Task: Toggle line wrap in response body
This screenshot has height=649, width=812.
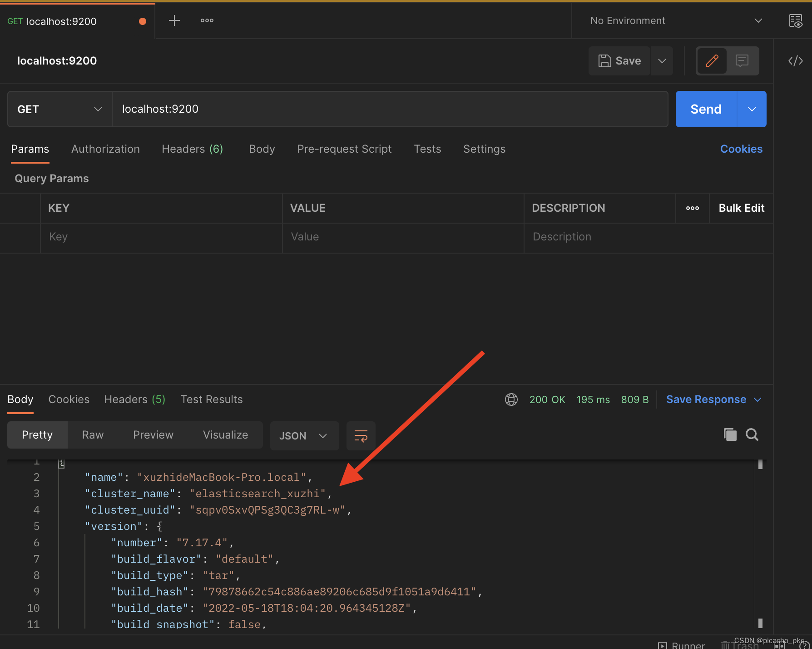Action: [361, 436]
